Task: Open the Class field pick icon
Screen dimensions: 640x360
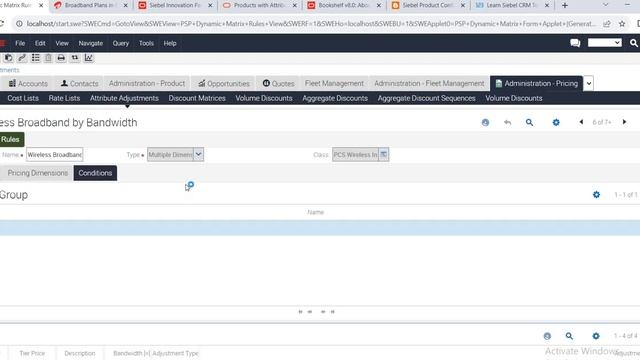Action: tap(384, 154)
